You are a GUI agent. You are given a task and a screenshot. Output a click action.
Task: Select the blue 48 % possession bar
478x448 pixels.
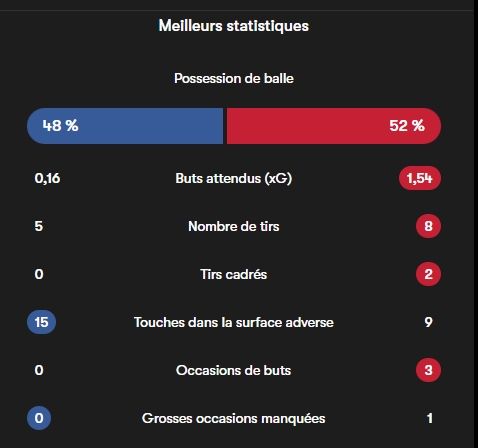[125, 126]
